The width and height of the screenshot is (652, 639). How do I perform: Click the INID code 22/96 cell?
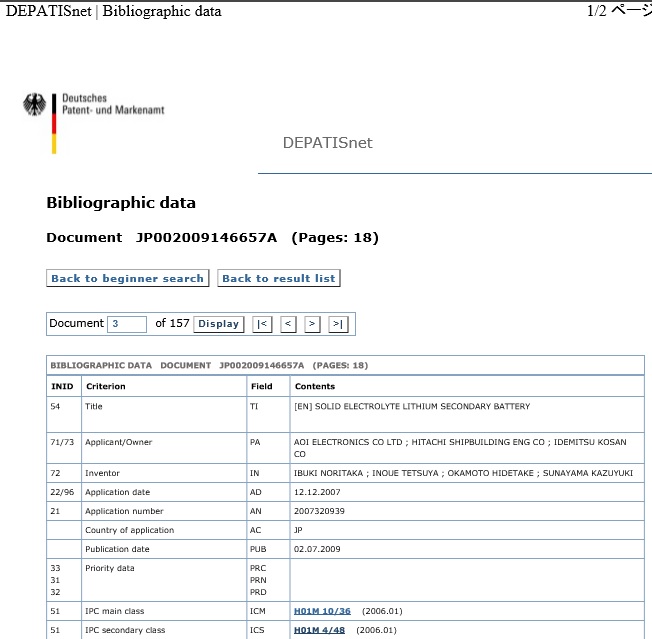tap(62, 492)
